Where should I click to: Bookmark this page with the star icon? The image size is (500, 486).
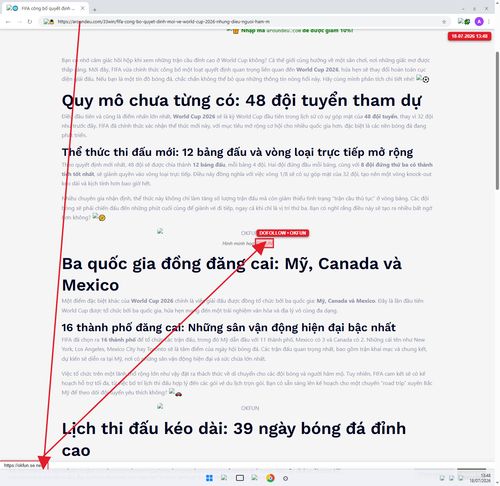coord(444,22)
